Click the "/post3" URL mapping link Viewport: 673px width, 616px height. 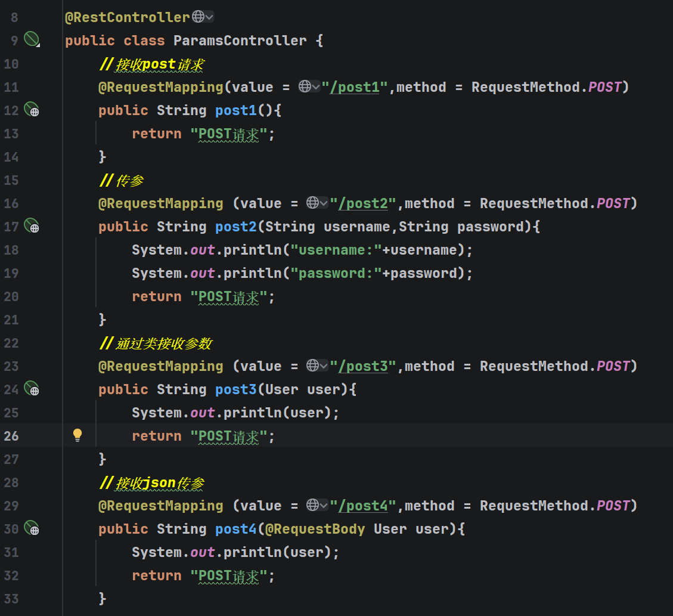pos(363,366)
